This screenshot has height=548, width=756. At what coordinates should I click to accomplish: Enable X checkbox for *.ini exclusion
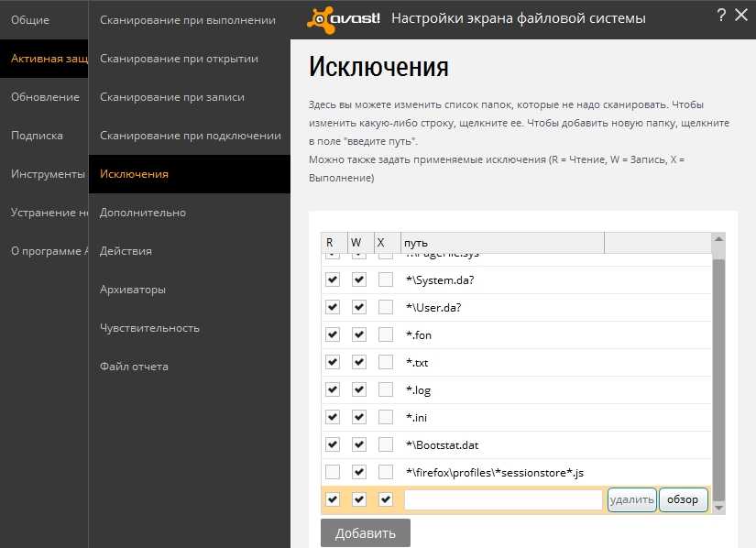point(386,417)
